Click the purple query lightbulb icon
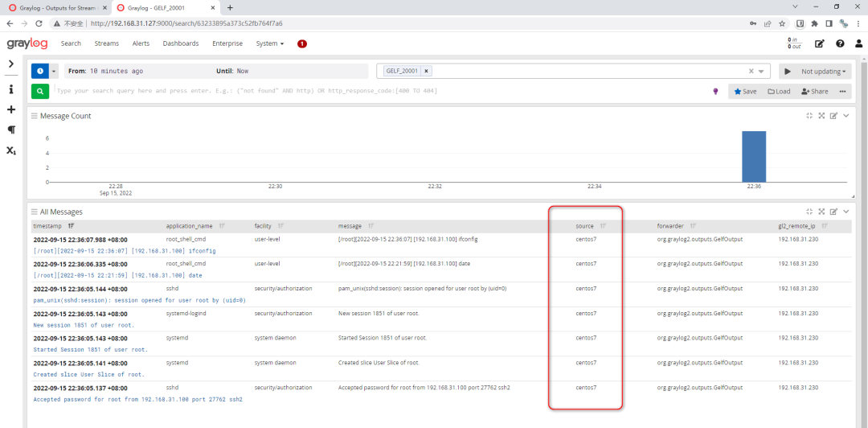This screenshot has height=428, width=868. pyautogui.click(x=716, y=92)
